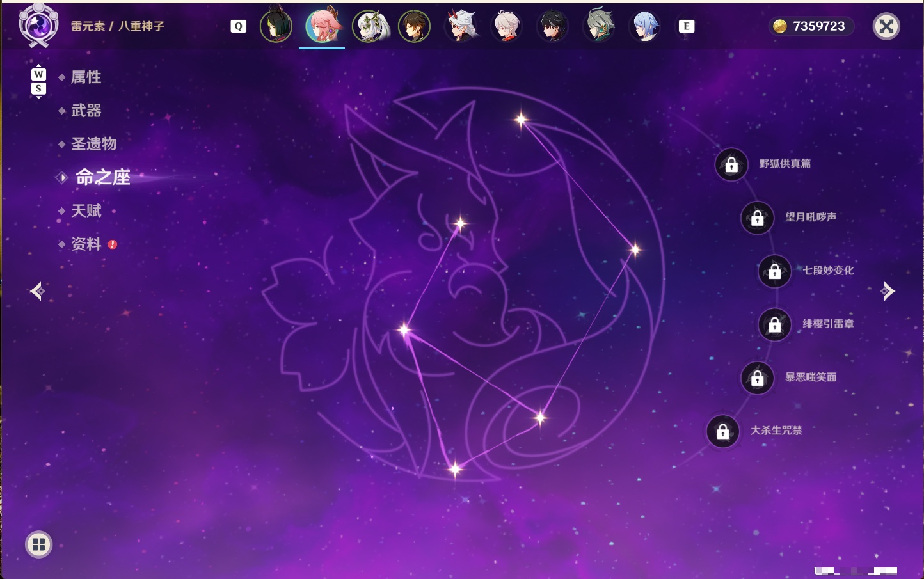Open the locked 野狐供真篇 constellation node
Image resolution: width=924 pixels, height=579 pixels.
731,165
